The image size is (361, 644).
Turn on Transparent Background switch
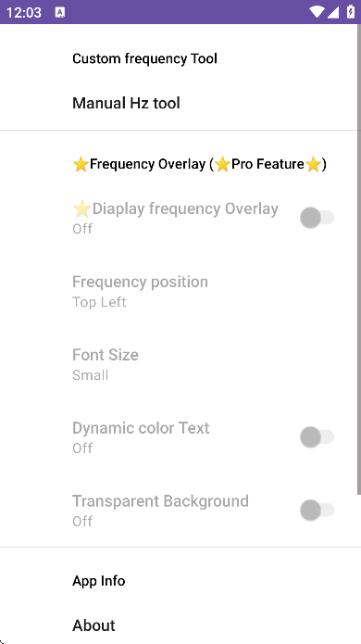coord(317,511)
